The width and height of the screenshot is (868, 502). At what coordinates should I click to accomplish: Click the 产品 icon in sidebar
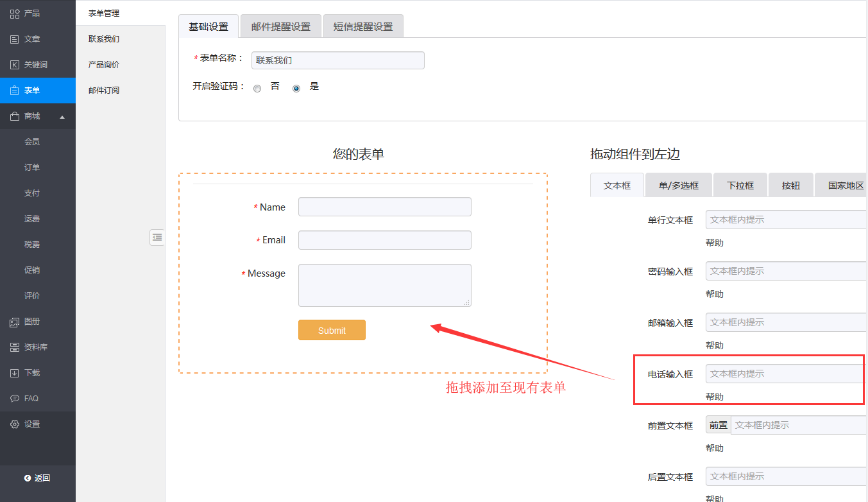pos(14,13)
